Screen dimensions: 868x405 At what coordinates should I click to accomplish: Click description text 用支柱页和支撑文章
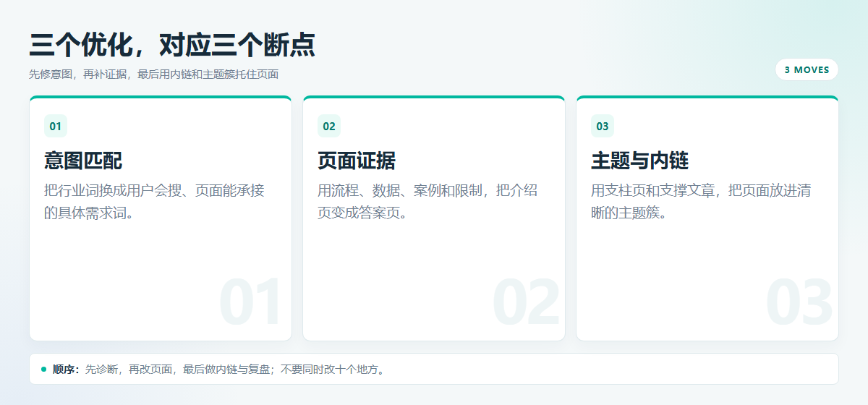pyautogui.click(x=701, y=202)
